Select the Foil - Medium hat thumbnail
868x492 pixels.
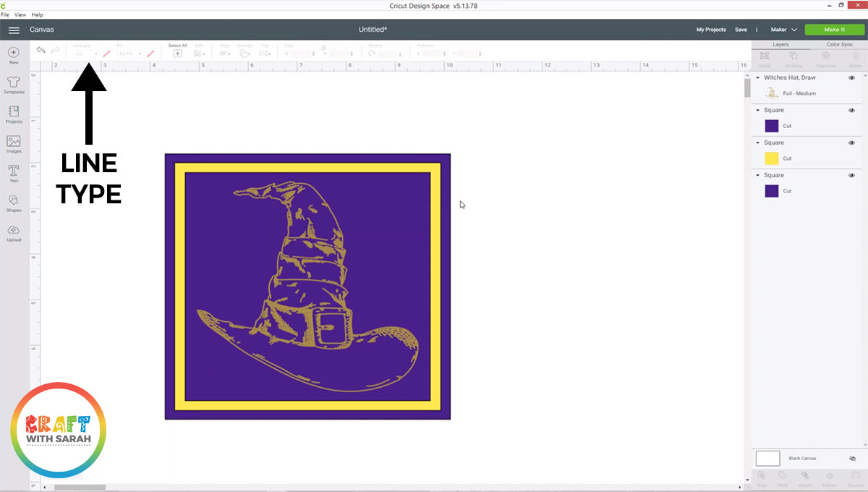tap(772, 93)
